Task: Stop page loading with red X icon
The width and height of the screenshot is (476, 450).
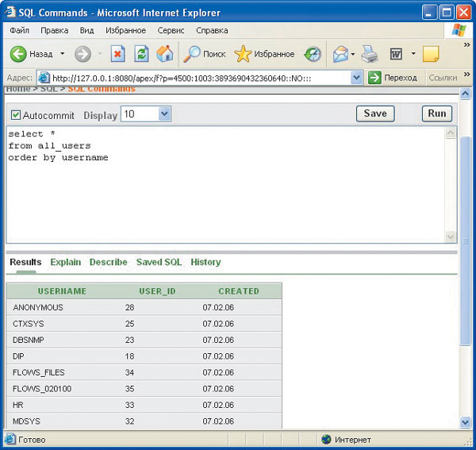Action: click(117, 54)
